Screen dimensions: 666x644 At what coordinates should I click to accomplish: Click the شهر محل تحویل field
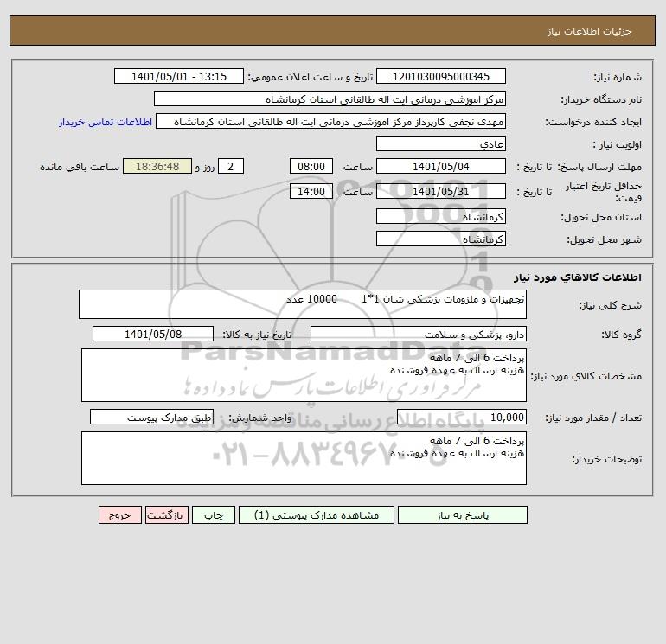441,239
